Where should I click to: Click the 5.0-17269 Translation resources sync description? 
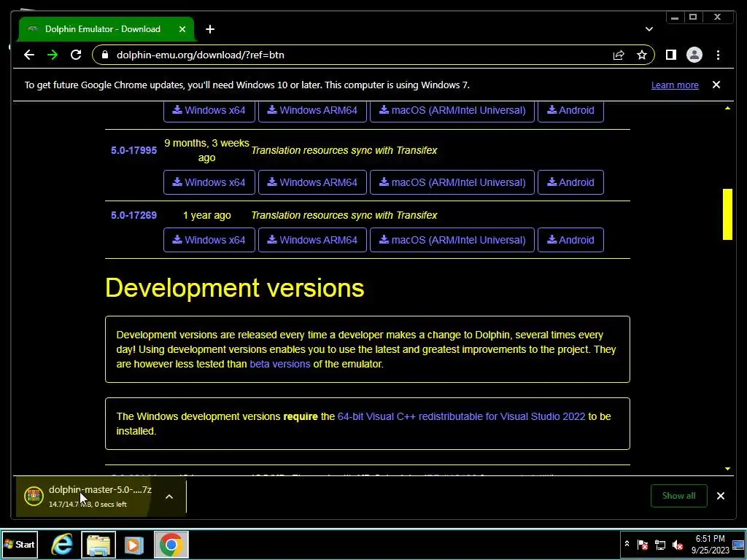pyautogui.click(x=344, y=215)
